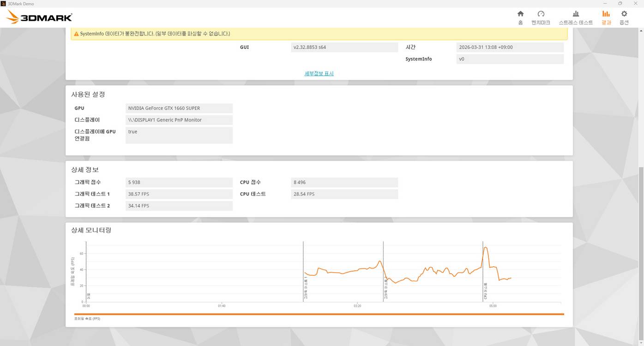Click the vertical scrollbar on the right
The height and width of the screenshot is (346, 644).
tap(640, 231)
